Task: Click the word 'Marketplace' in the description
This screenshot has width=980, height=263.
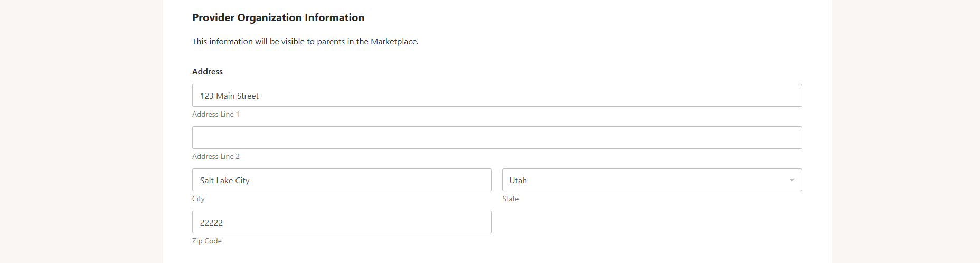Action: tap(393, 41)
